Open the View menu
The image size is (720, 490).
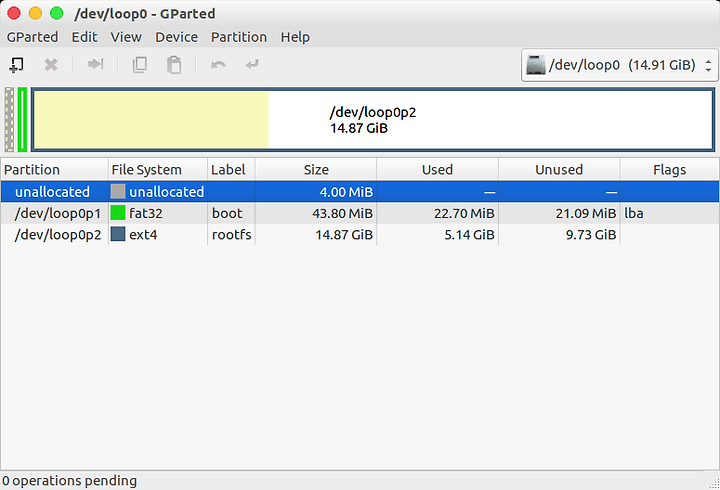126,37
